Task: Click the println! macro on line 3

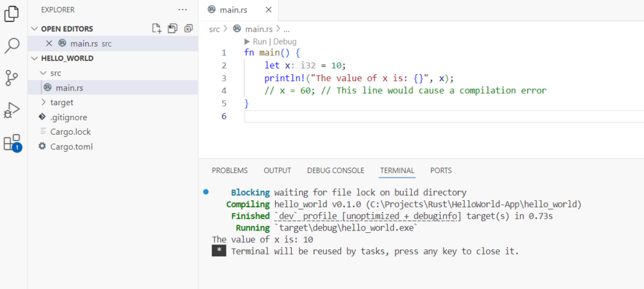Action: coord(284,78)
